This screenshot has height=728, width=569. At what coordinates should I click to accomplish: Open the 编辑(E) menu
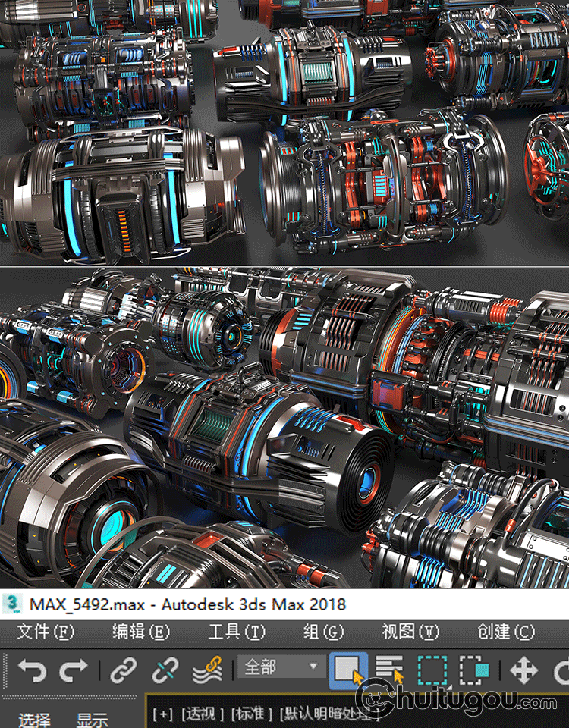coord(141,632)
